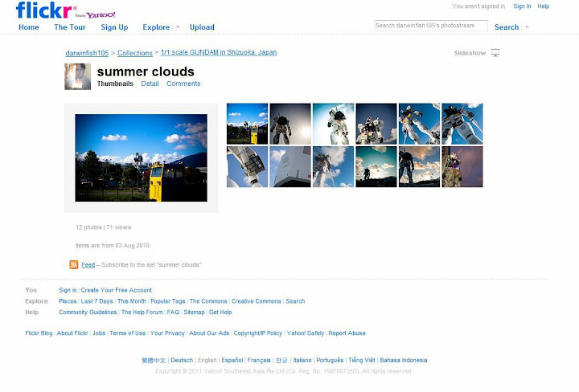Open the large primary set photo
This screenshot has width=579, height=392.
tap(141, 157)
